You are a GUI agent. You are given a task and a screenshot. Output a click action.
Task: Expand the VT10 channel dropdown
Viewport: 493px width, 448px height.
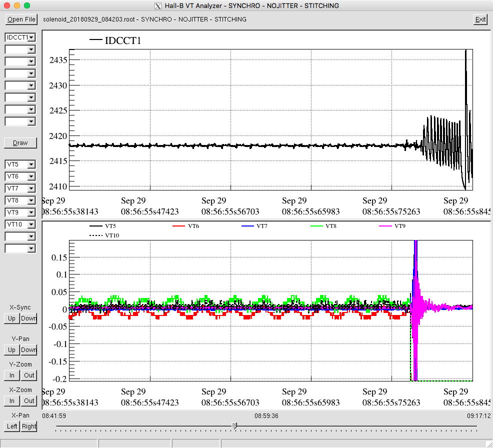pyautogui.click(x=31, y=224)
